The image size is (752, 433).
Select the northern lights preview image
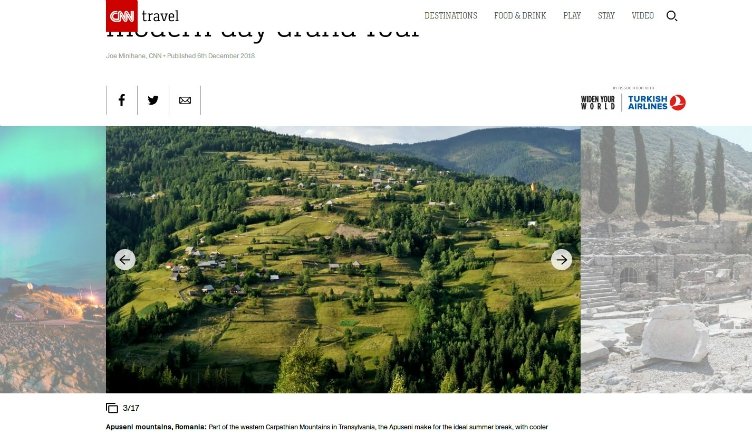[x=53, y=259]
